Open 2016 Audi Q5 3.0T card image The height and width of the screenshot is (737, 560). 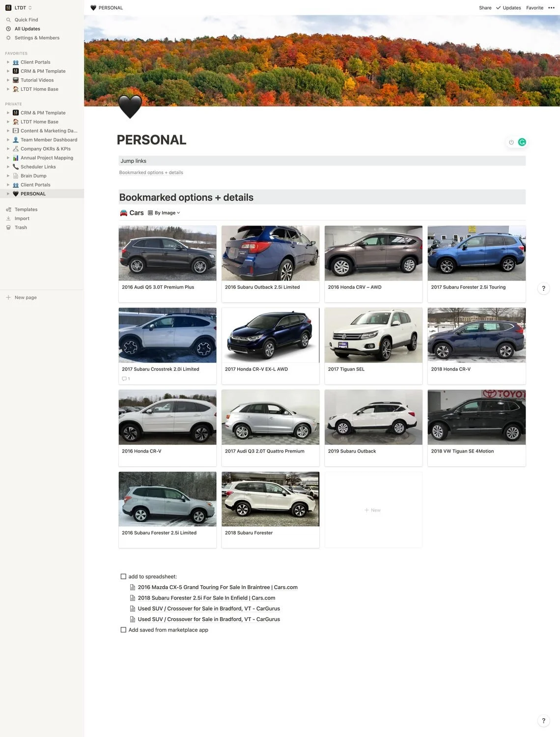click(168, 253)
